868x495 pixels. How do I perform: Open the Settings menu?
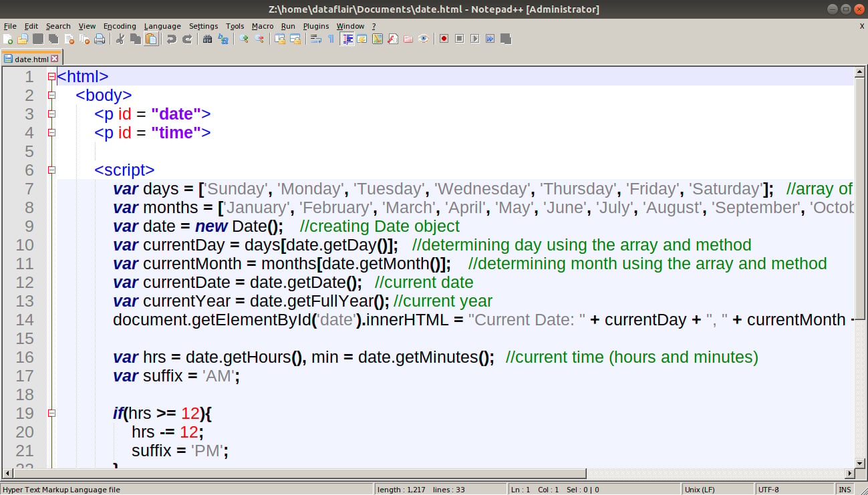pyautogui.click(x=203, y=26)
